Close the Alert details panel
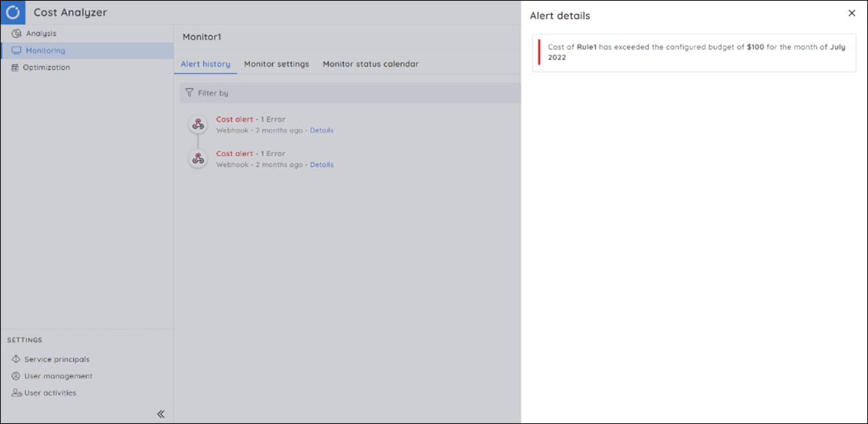 point(852,13)
